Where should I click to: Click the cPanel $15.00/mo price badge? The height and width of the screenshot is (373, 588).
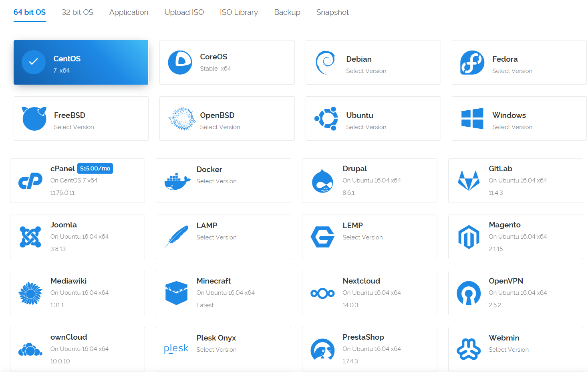(x=95, y=168)
